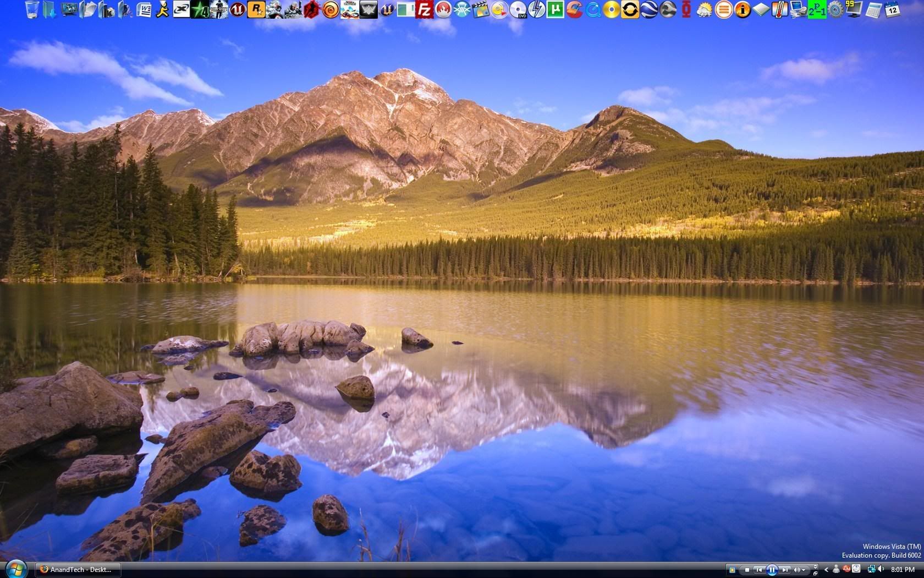Open the Media Player toolbar volume dropdown
The height and width of the screenshot is (578, 924).
click(804, 570)
